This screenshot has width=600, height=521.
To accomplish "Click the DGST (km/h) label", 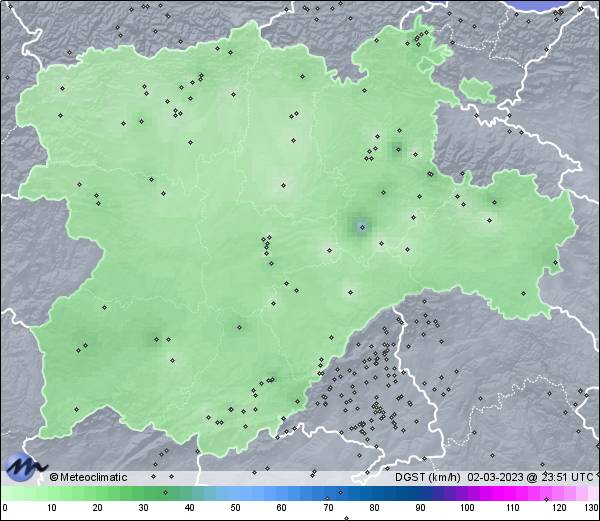I will point(427,477).
